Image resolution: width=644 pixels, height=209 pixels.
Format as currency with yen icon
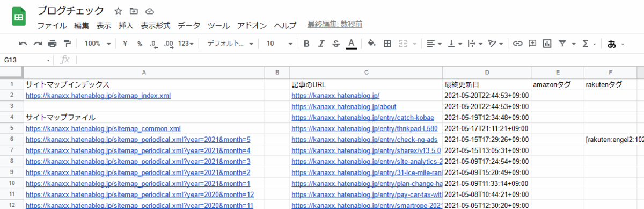(125, 44)
